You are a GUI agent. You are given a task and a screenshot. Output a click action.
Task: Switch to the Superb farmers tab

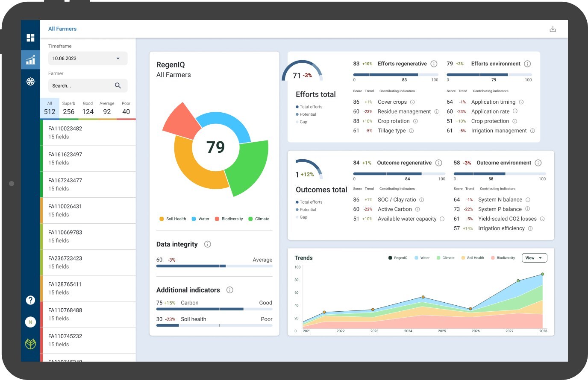(x=68, y=108)
